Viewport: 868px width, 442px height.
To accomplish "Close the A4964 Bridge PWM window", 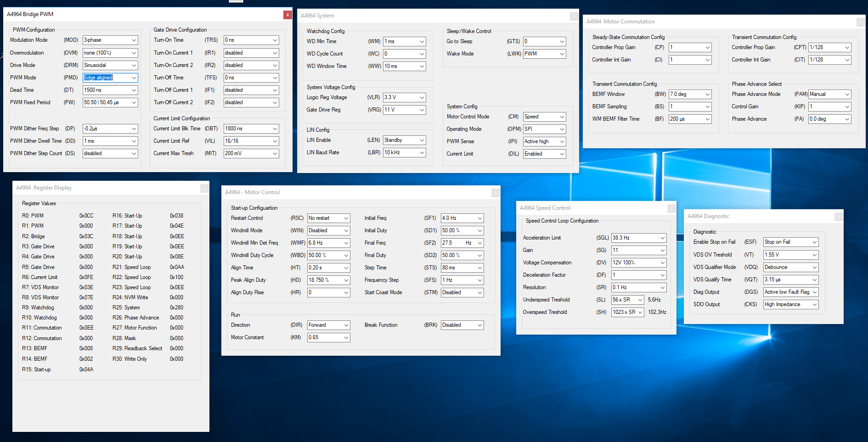I will coord(287,15).
